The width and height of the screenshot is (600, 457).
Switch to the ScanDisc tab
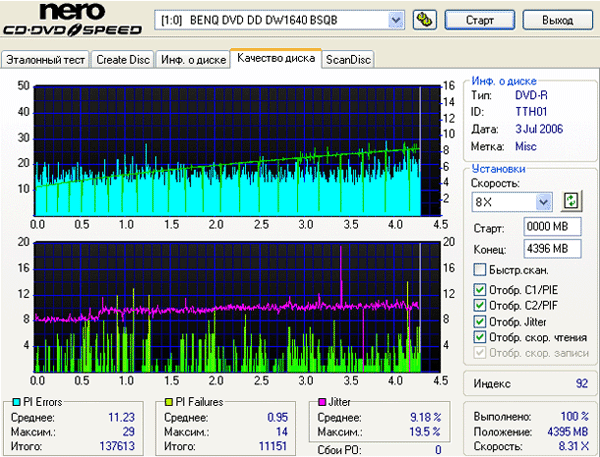pos(348,59)
